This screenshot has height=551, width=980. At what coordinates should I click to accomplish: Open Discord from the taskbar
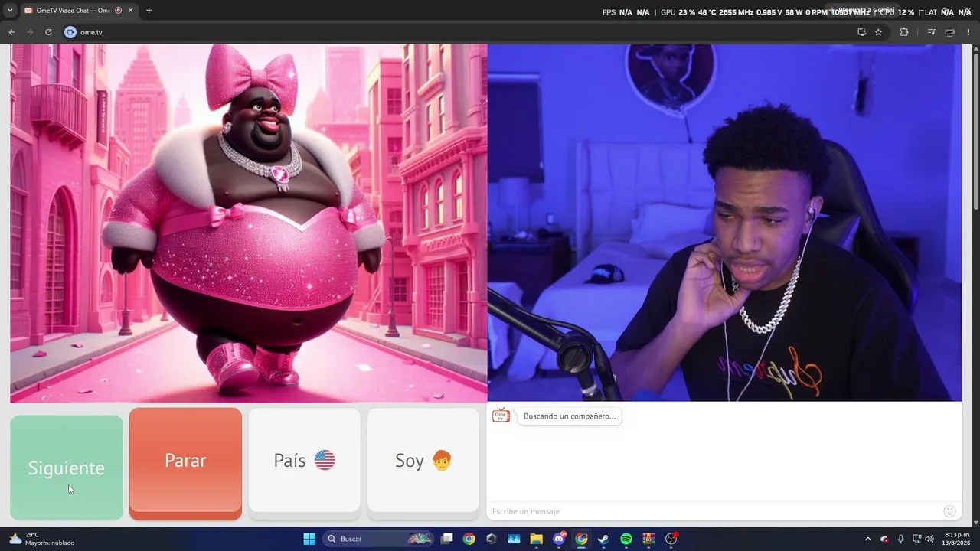pyautogui.click(x=559, y=539)
